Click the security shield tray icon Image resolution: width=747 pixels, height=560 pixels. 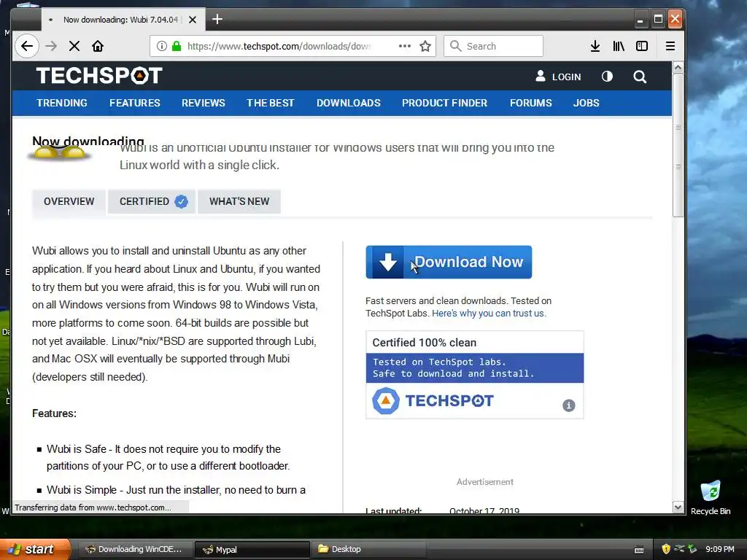click(666, 549)
